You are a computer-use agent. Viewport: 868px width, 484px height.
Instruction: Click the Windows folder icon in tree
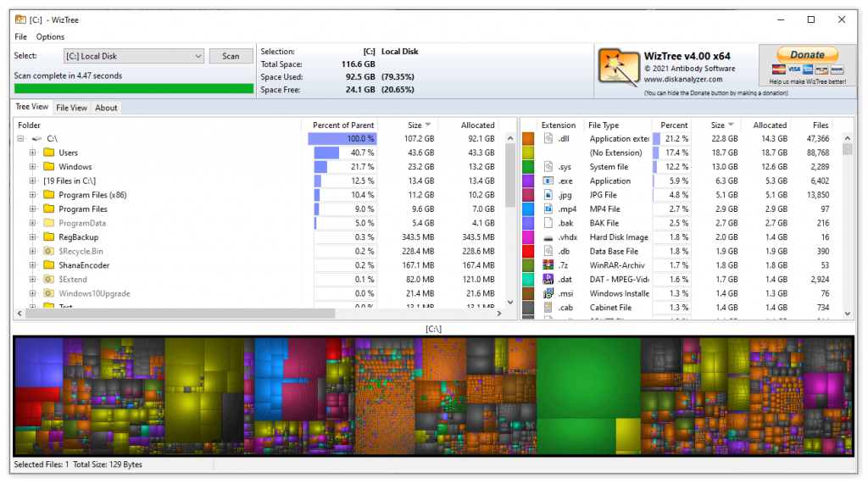[x=49, y=167]
